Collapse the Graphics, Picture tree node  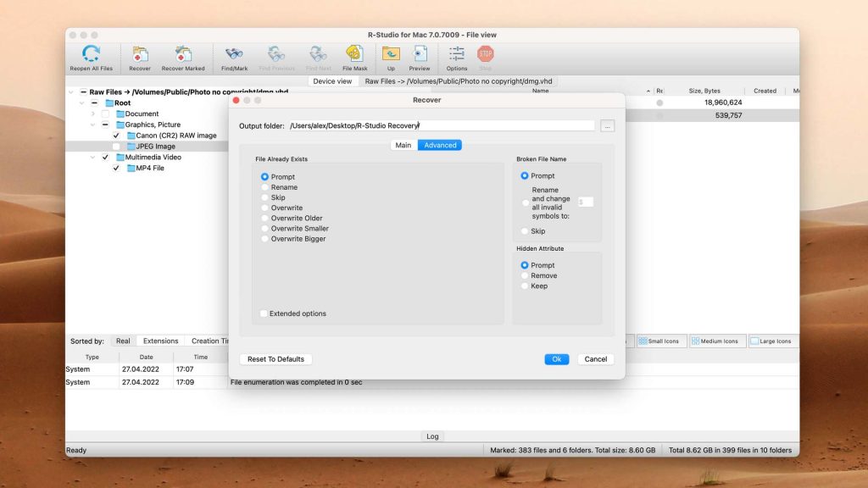coord(92,124)
